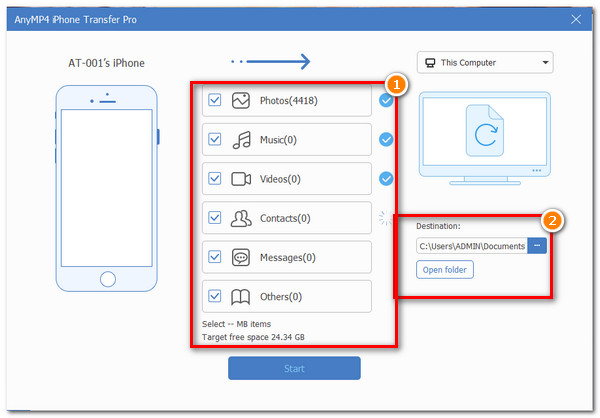The height and width of the screenshot is (418, 600).
Task: Click the Videos camera icon
Action: coord(240,179)
